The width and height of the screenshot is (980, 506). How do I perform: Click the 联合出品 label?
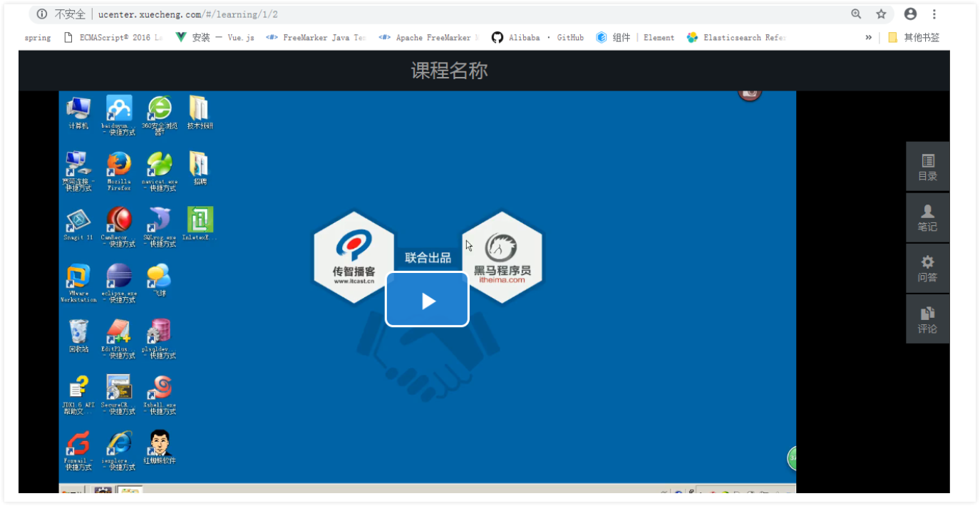(x=428, y=258)
